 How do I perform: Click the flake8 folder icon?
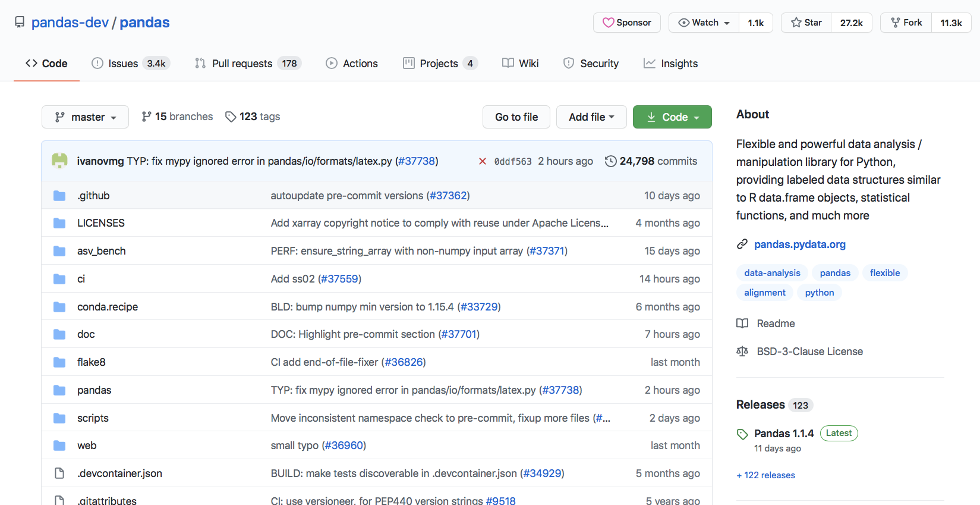coord(59,362)
